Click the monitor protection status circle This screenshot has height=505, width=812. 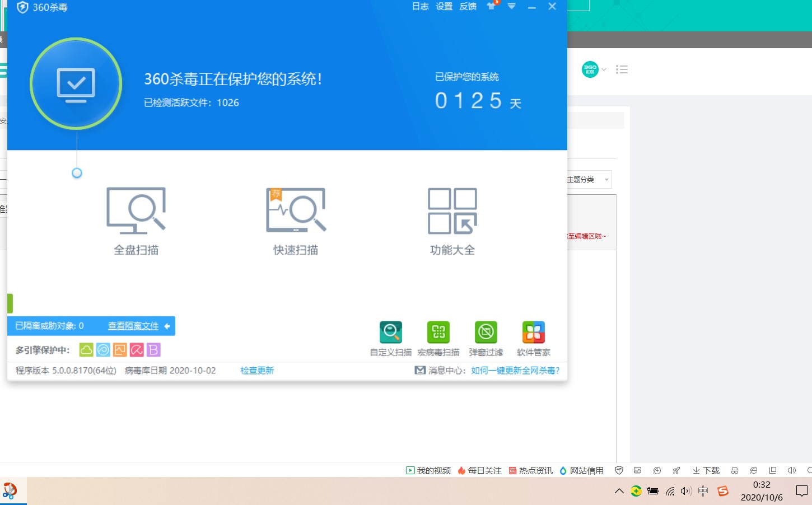[x=76, y=84]
